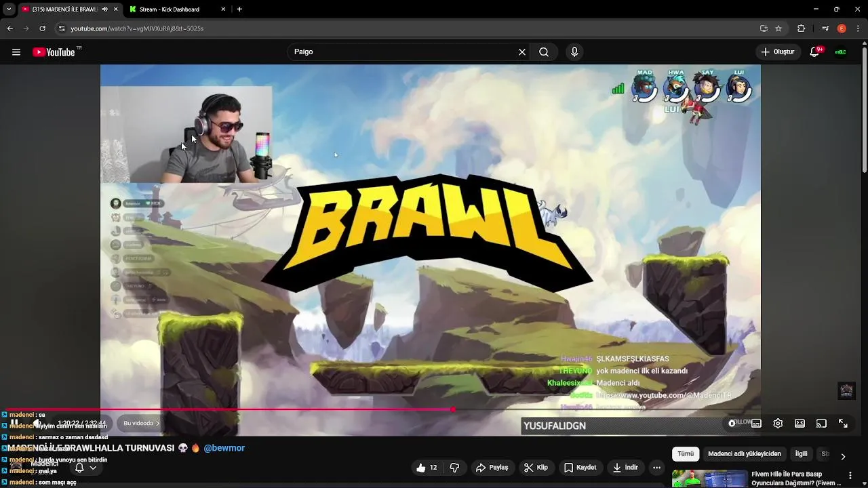Screen dimensions: 868x488
Task: Select 'Madenci adlı yükleyiciden' chip
Action: pyautogui.click(x=745, y=453)
